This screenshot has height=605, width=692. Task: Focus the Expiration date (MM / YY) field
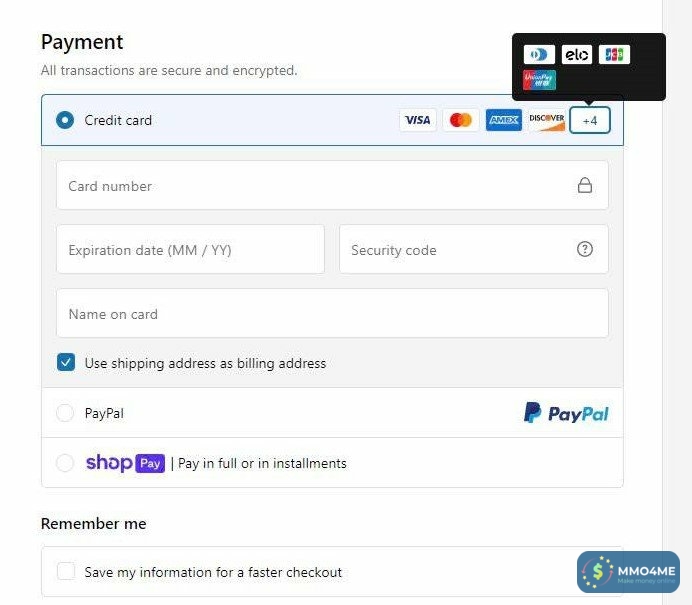191,249
